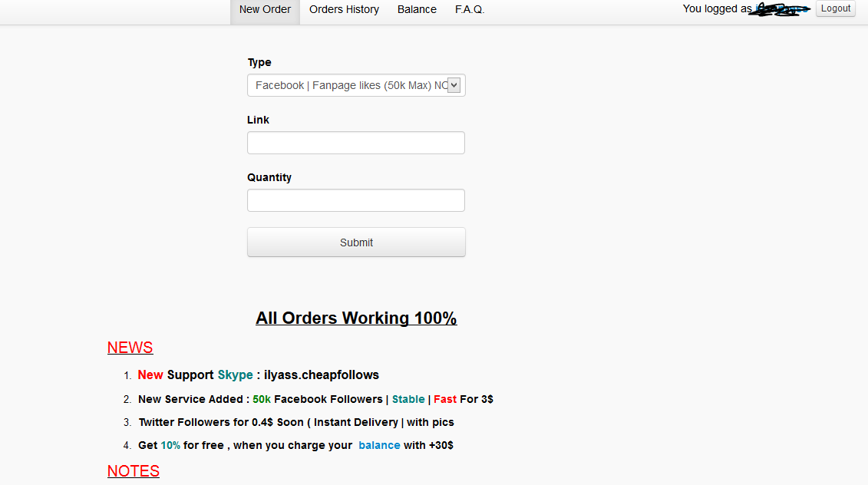
Task: Open the New Order tab
Action: 265,10
